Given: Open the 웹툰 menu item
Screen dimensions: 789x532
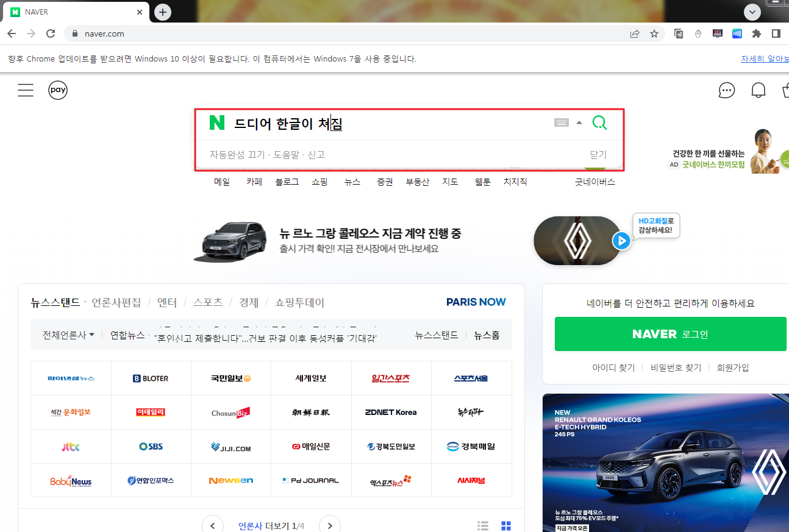Looking at the screenshot, I should (483, 182).
